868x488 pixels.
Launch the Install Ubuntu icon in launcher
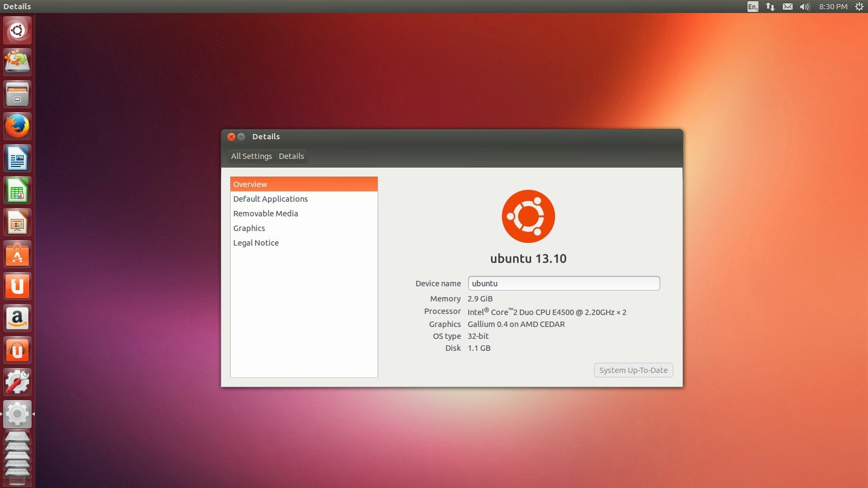click(x=17, y=62)
